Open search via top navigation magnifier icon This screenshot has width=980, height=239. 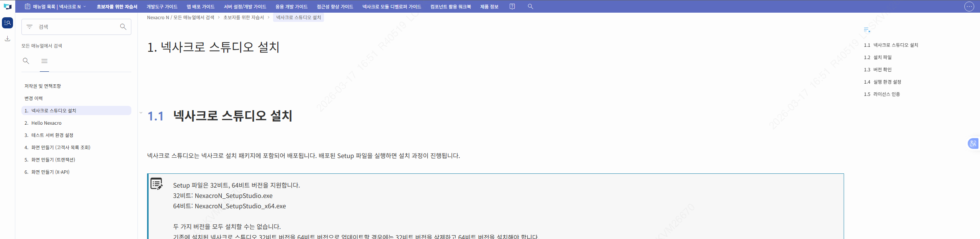click(x=530, y=7)
